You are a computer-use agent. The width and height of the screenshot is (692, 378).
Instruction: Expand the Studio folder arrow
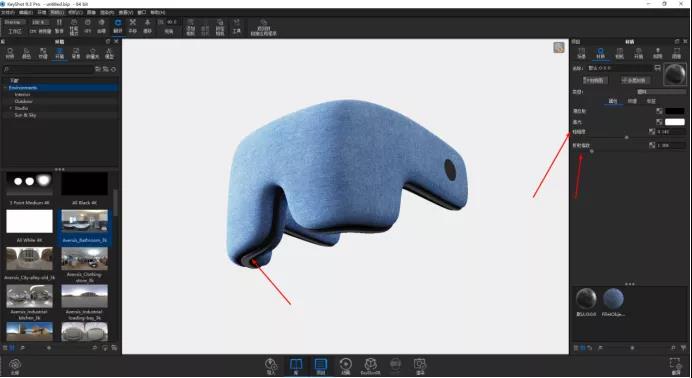[x=11, y=108]
